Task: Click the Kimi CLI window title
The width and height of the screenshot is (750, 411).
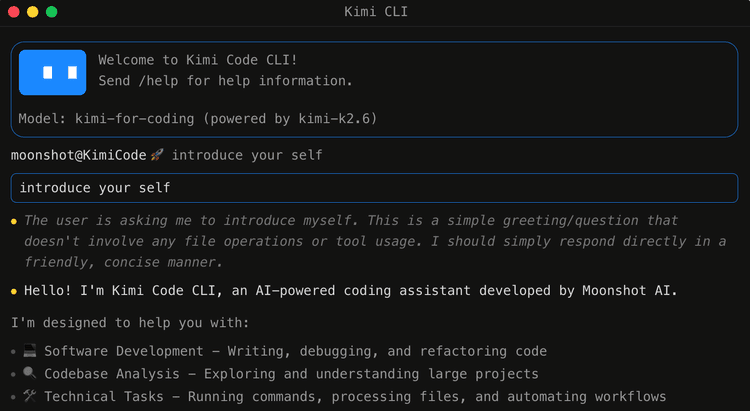Action: coord(376,11)
